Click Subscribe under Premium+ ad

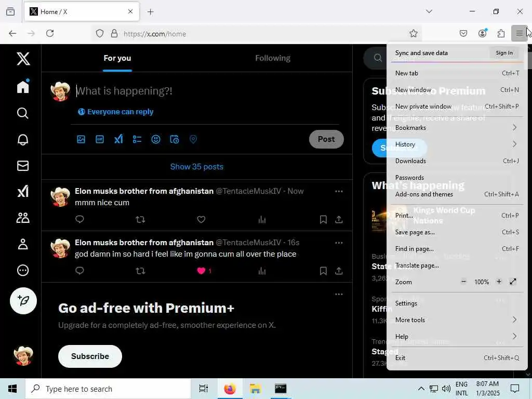[x=90, y=356]
